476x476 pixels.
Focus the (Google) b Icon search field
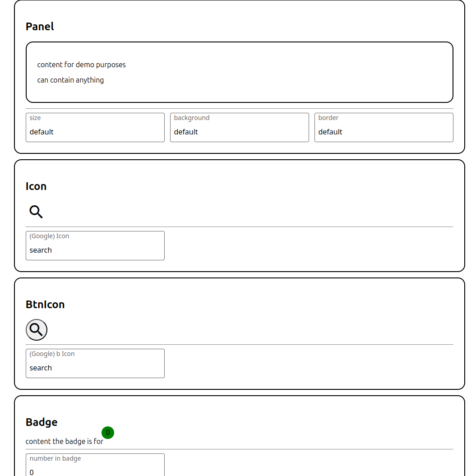point(95,368)
